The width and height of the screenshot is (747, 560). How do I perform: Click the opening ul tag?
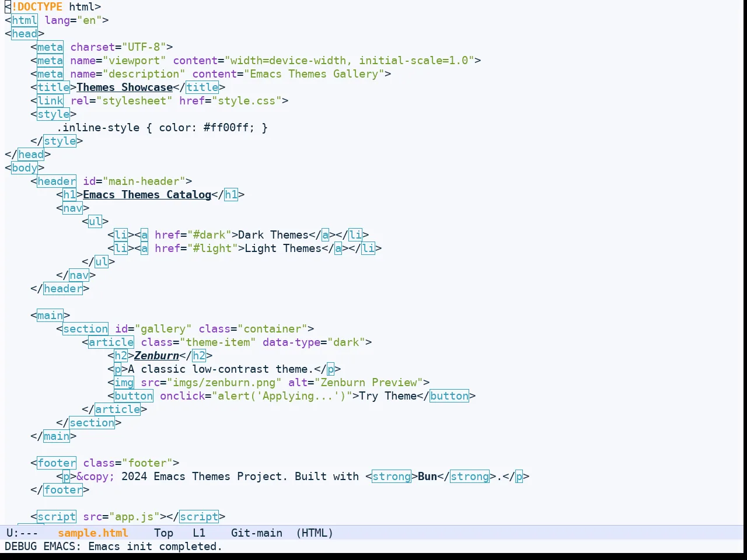point(95,222)
